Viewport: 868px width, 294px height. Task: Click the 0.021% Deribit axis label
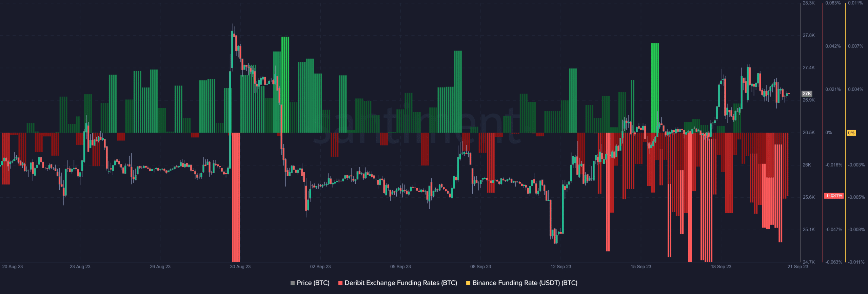pos(833,90)
